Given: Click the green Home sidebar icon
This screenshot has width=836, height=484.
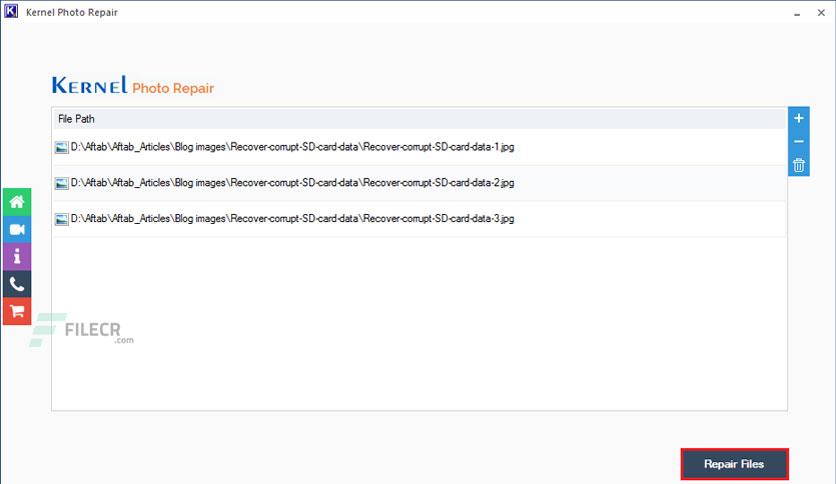Looking at the screenshot, I should pos(17,201).
